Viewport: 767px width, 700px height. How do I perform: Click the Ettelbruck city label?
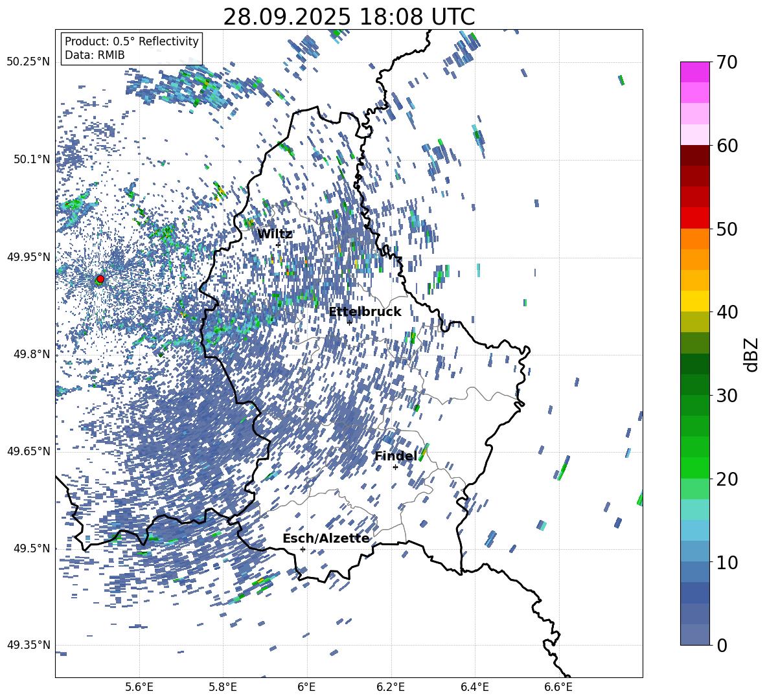[365, 312]
